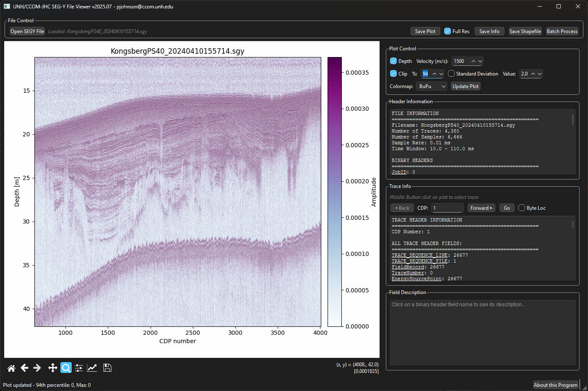Decrease the Standard Deviation Value with down arrow
The height and width of the screenshot is (391, 588).
(540, 74)
